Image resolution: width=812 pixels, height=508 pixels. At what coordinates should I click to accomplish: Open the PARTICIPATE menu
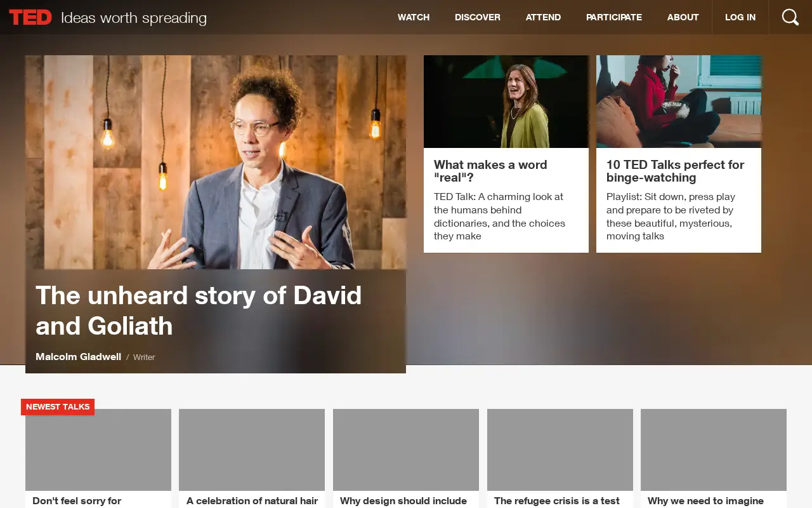pos(614,17)
